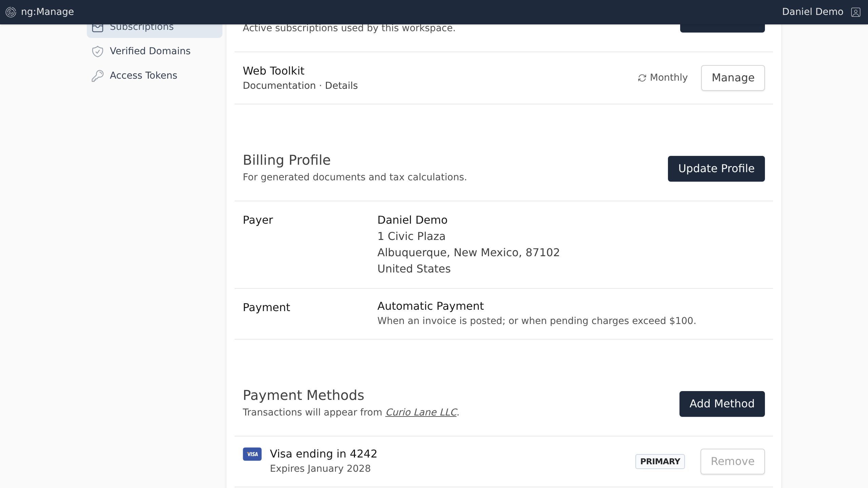Click the ng:Manage title text
Screen dimensions: 868x488
coord(47,12)
